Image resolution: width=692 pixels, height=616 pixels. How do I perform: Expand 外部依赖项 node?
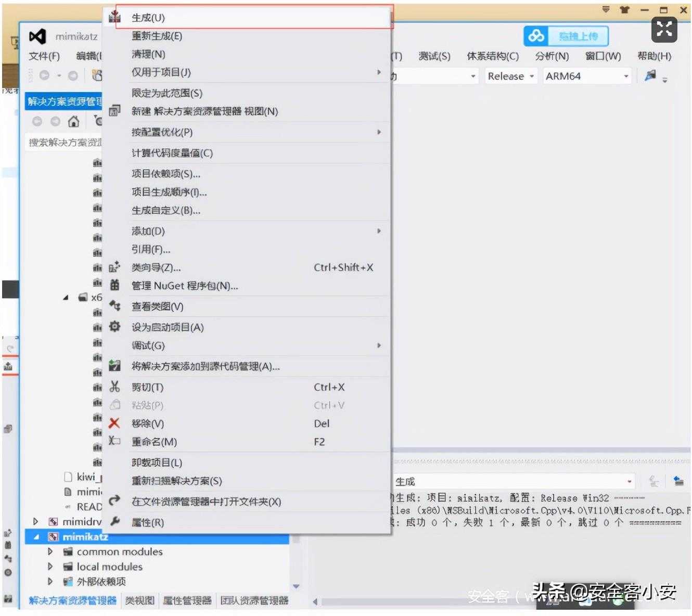50,581
